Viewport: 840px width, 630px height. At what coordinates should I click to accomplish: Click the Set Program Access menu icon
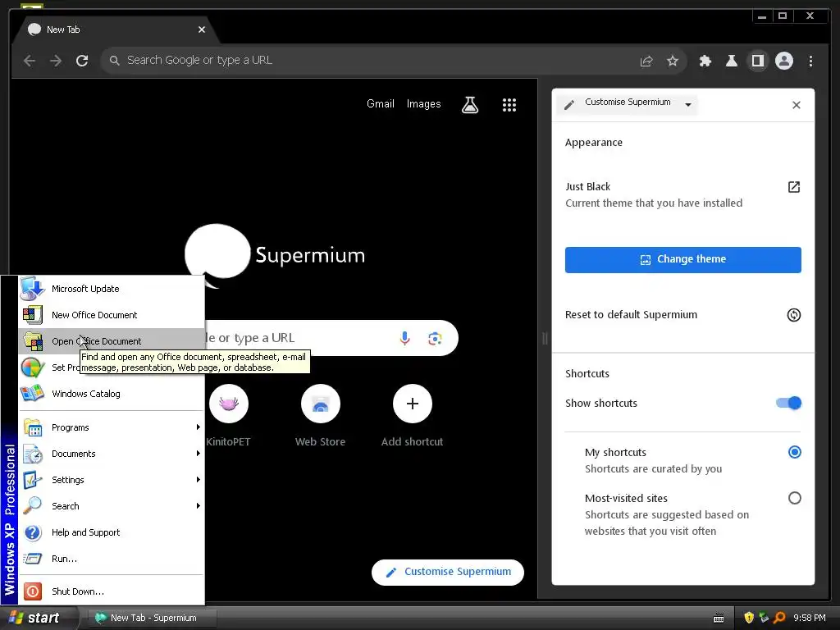(33, 367)
